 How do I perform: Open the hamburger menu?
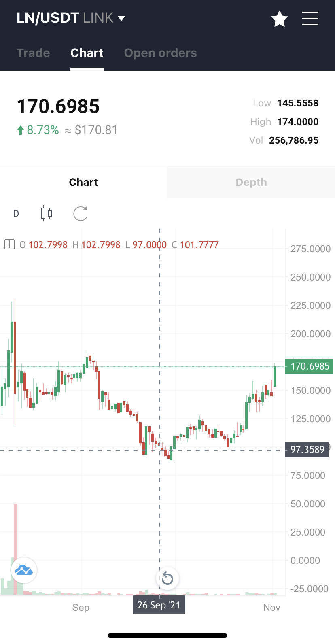pos(310,19)
